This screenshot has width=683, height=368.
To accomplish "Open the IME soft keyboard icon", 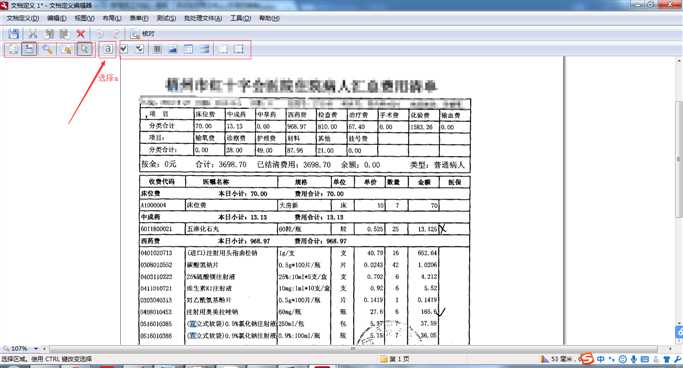I will click(x=645, y=359).
